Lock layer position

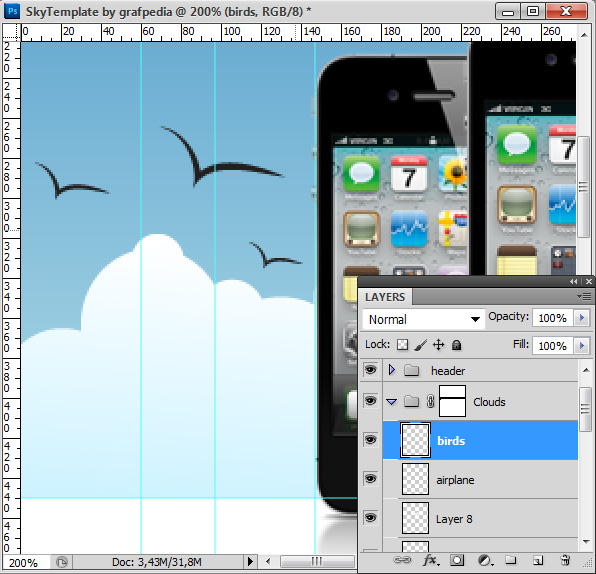[438, 345]
